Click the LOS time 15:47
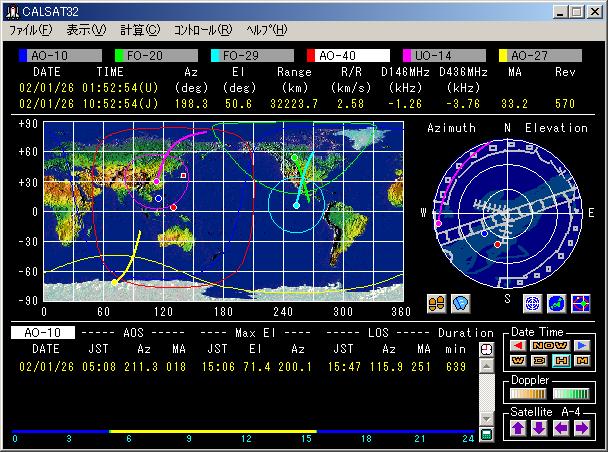The height and width of the screenshot is (452, 608). click(344, 367)
